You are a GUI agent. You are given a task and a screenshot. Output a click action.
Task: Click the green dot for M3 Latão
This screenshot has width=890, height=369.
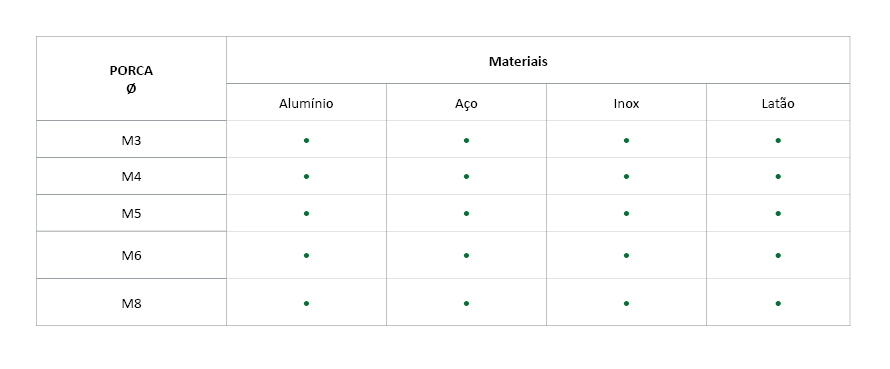pos(778,140)
